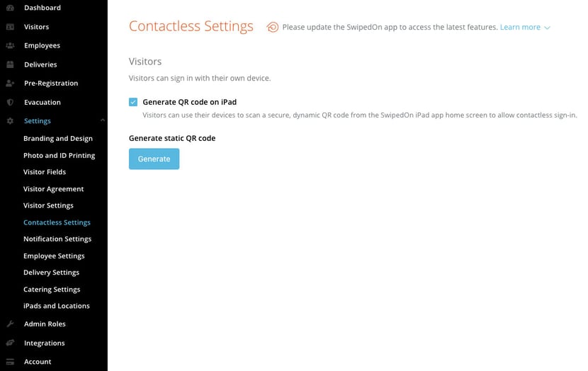Image resolution: width=588 pixels, height=371 pixels.
Task: Click the Pre-Registration person-plus icon
Action: tap(10, 84)
